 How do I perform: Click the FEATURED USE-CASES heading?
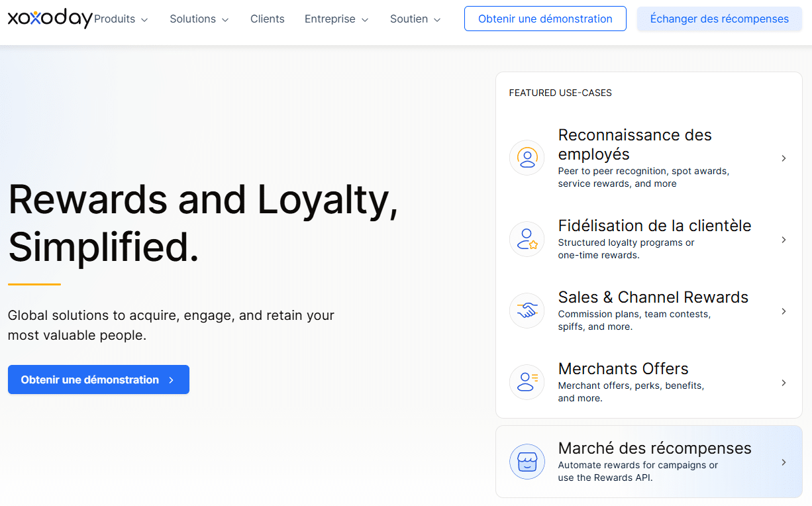[x=560, y=93]
